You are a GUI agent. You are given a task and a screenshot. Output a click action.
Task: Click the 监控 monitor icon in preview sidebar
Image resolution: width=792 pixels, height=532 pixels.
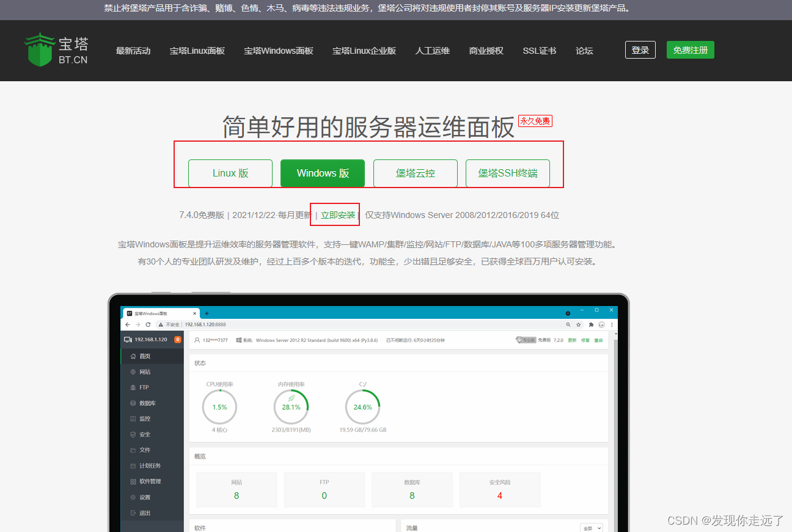(133, 419)
